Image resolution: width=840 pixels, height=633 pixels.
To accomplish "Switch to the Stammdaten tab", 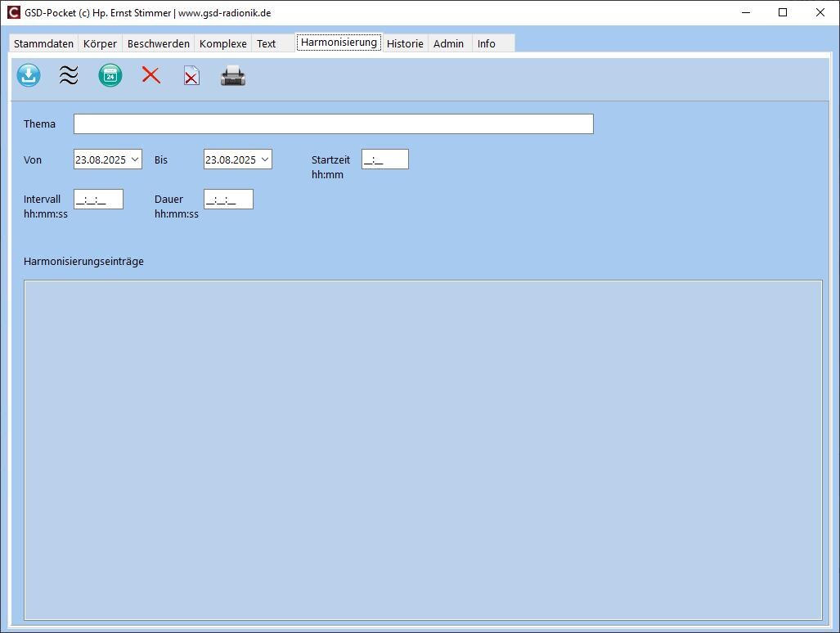I will [44, 43].
